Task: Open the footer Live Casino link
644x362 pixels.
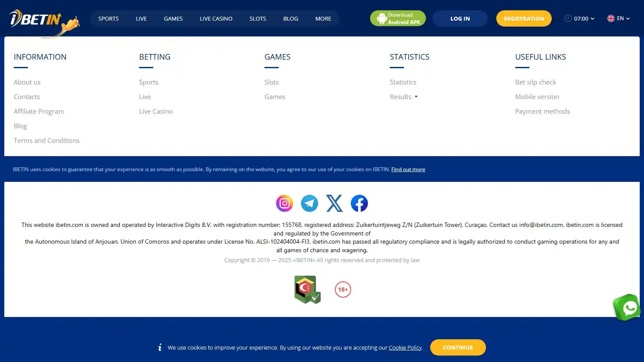Action: (x=156, y=112)
